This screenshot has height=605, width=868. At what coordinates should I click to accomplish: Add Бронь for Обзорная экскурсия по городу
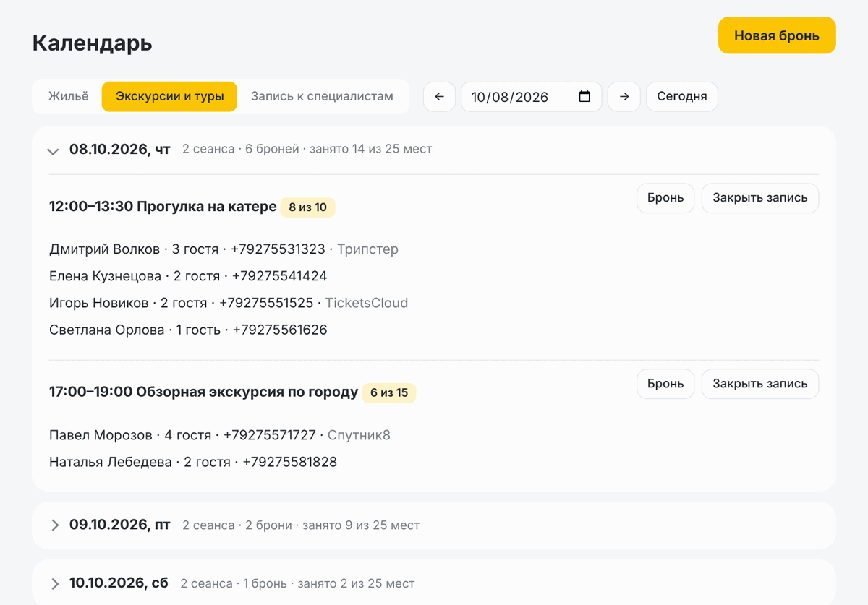[x=665, y=384]
